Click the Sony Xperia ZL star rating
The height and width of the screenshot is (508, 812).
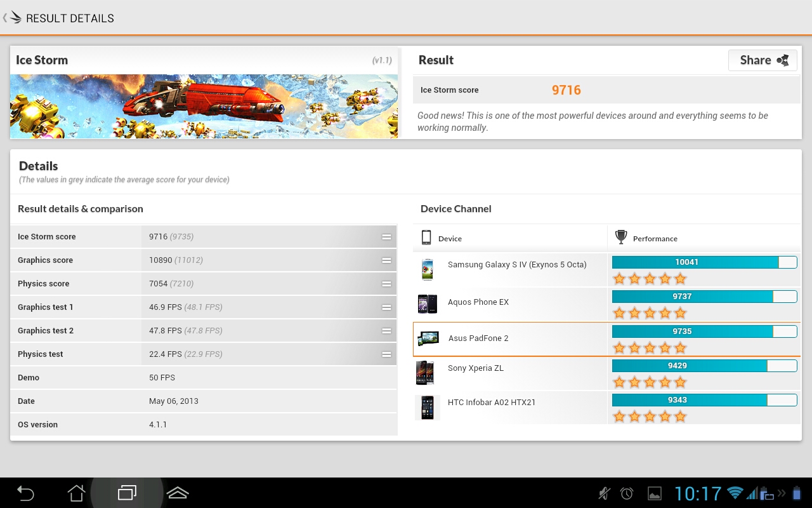(650, 382)
